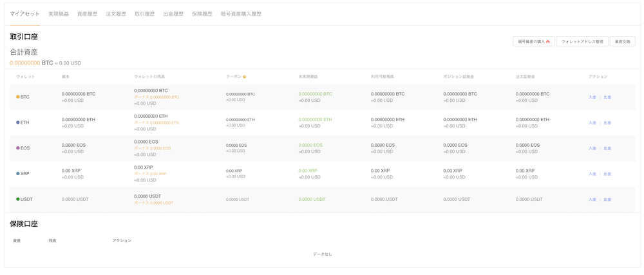The width and height of the screenshot is (644, 275).
Task: Open ウォレットアドレス管理
Action: point(582,41)
